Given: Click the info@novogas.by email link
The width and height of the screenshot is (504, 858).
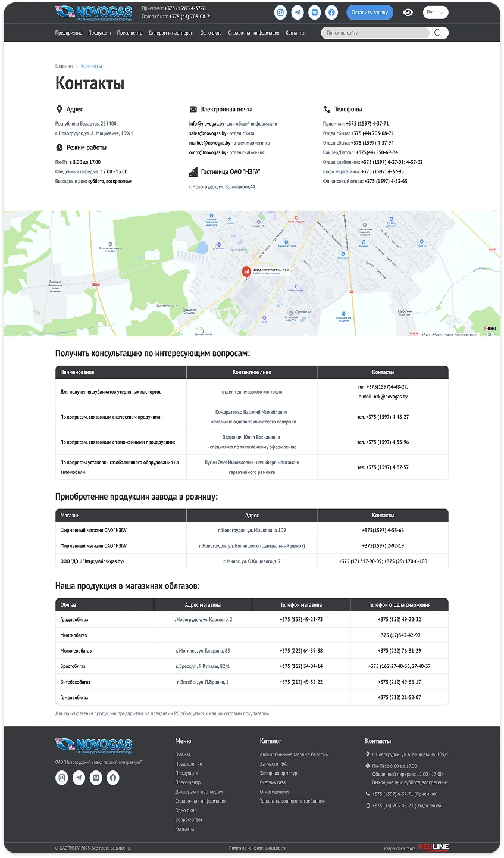Looking at the screenshot, I should [206, 124].
